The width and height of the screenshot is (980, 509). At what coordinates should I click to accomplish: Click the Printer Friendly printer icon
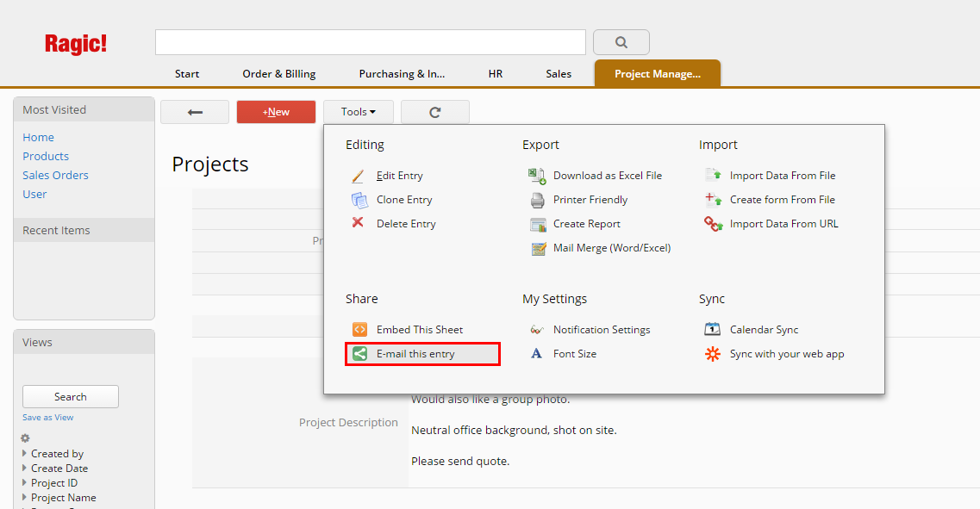point(538,201)
